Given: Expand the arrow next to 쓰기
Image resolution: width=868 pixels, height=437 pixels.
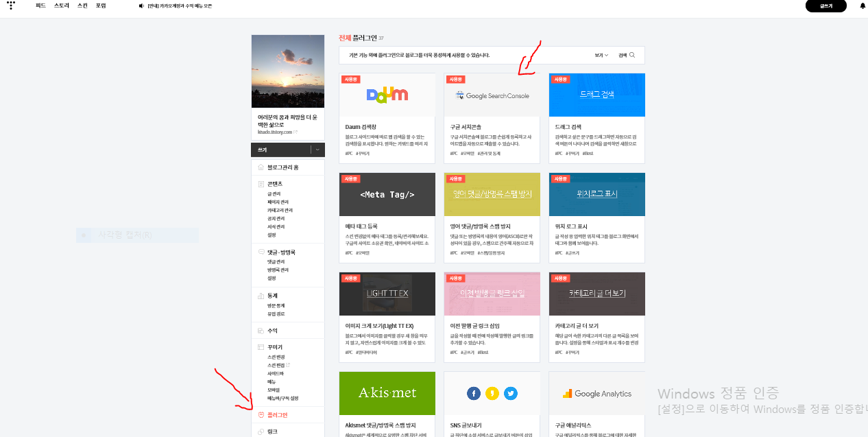Looking at the screenshot, I should pyautogui.click(x=317, y=150).
